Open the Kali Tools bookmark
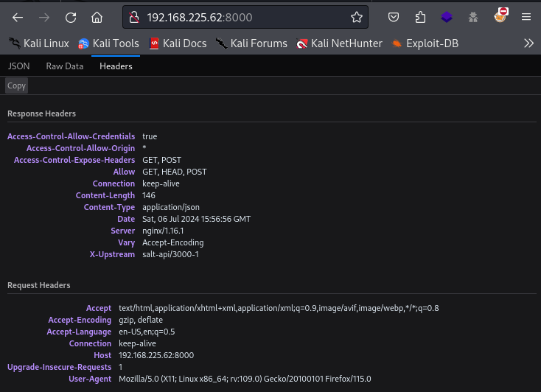This screenshot has width=541, height=392. 108,43
